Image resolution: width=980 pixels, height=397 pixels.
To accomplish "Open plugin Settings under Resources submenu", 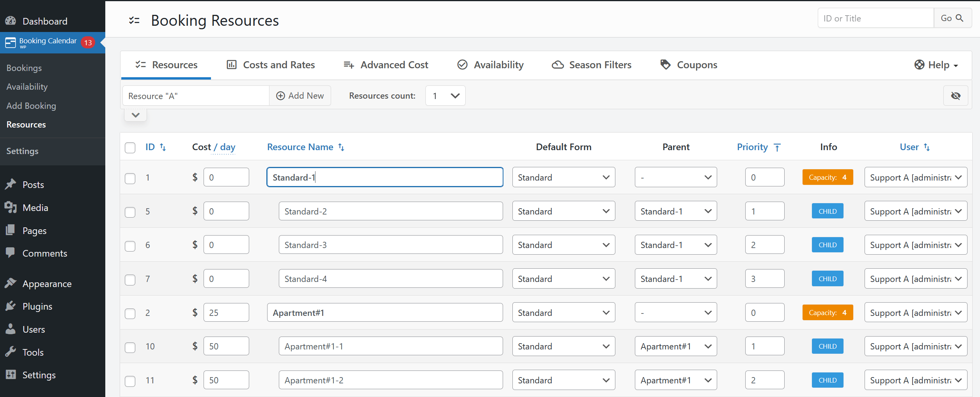I will click(x=22, y=151).
